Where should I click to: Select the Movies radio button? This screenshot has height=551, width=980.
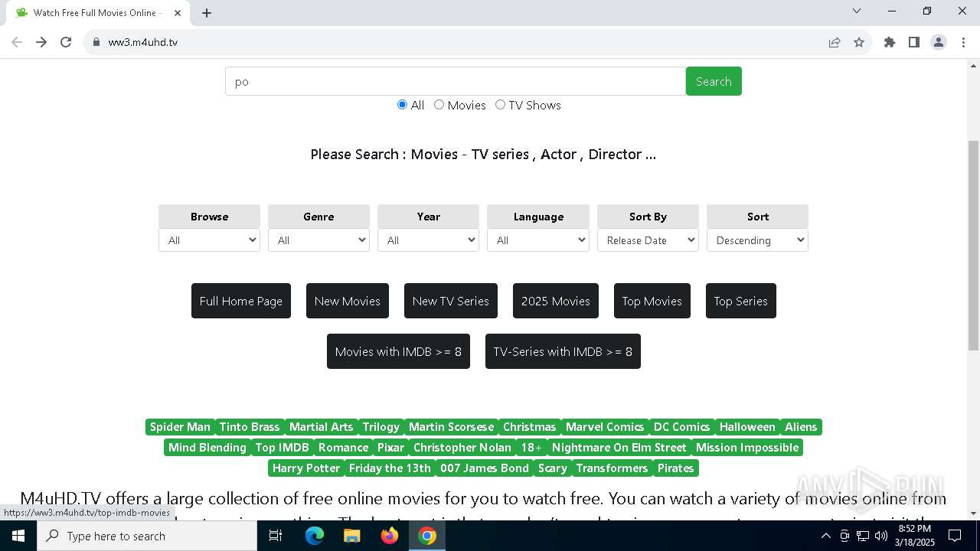[439, 105]
